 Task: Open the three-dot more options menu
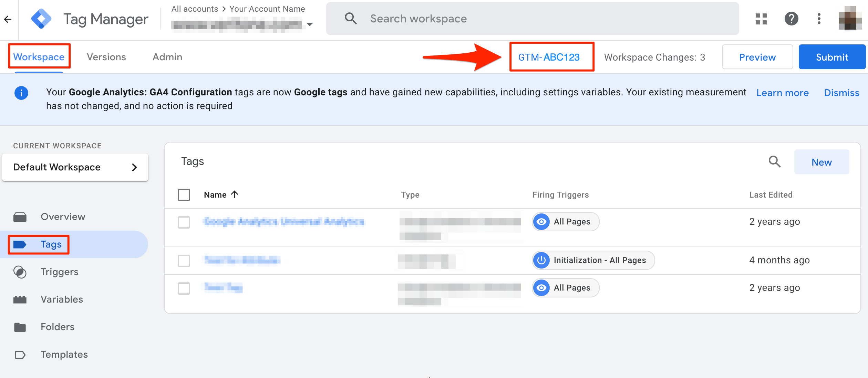pos(819,19)
